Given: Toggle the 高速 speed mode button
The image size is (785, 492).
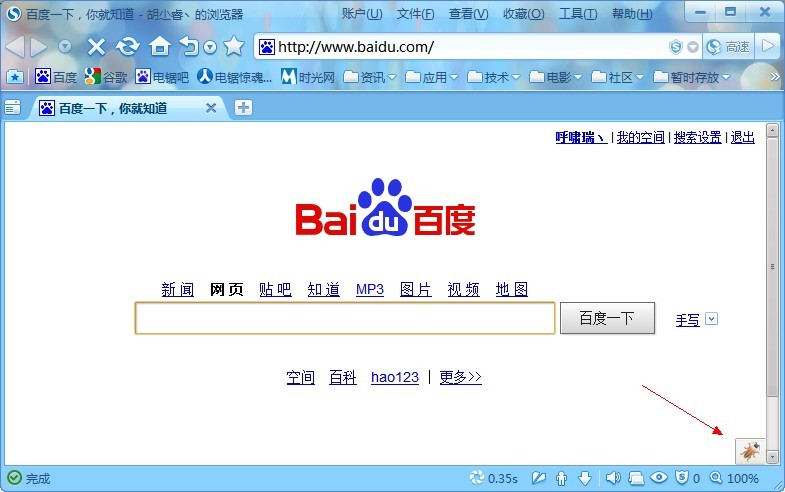Looking at the screenshot, I should [x=728, y=47].
